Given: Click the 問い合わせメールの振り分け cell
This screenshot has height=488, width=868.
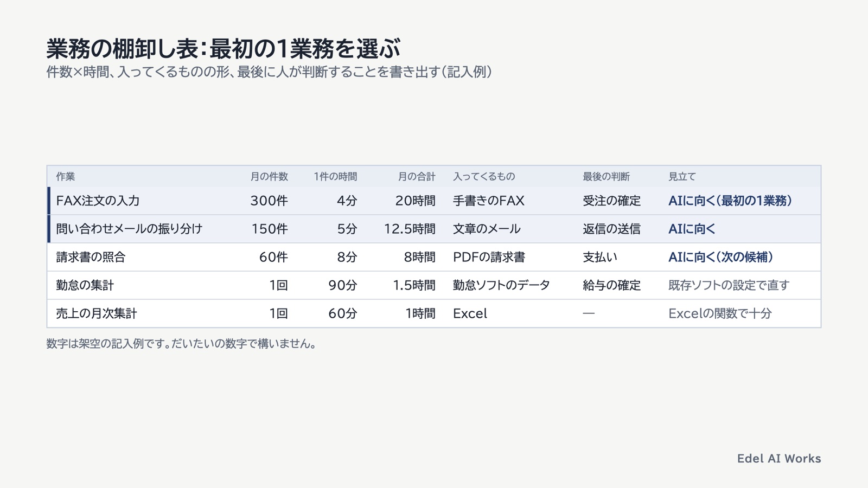Looking at the screenshot, I should coord(129,229).
